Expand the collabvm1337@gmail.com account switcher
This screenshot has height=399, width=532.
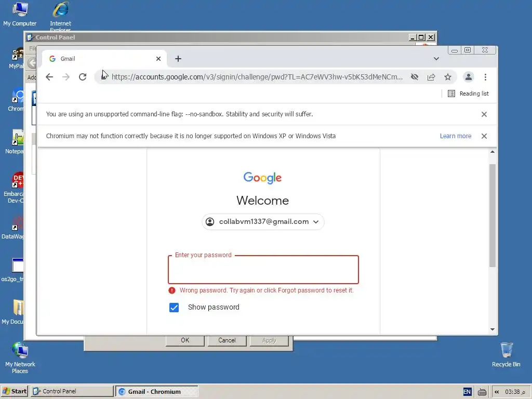click(263, 222)
